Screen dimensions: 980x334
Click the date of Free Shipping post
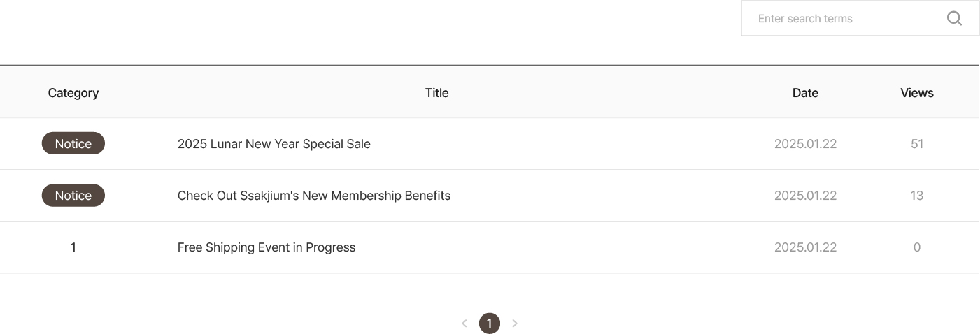805,247
